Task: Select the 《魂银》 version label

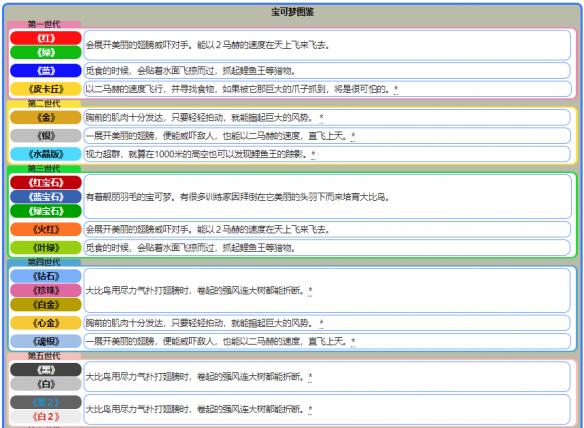Action: 46,341
